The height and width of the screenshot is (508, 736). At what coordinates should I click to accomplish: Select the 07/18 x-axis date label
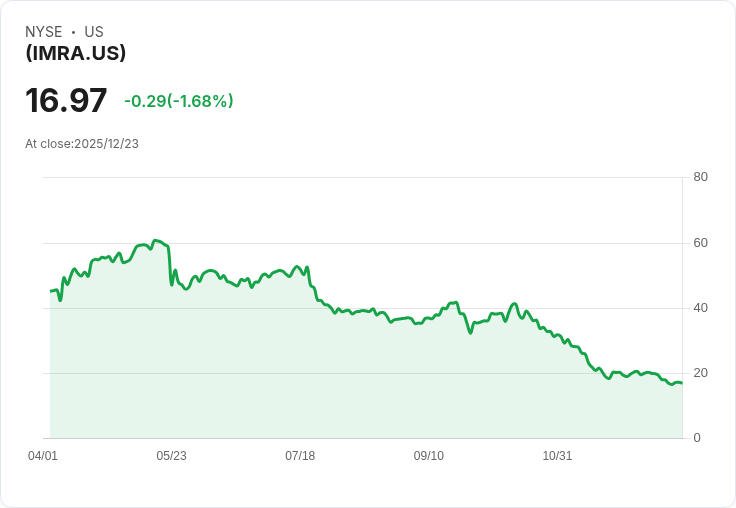300,455
